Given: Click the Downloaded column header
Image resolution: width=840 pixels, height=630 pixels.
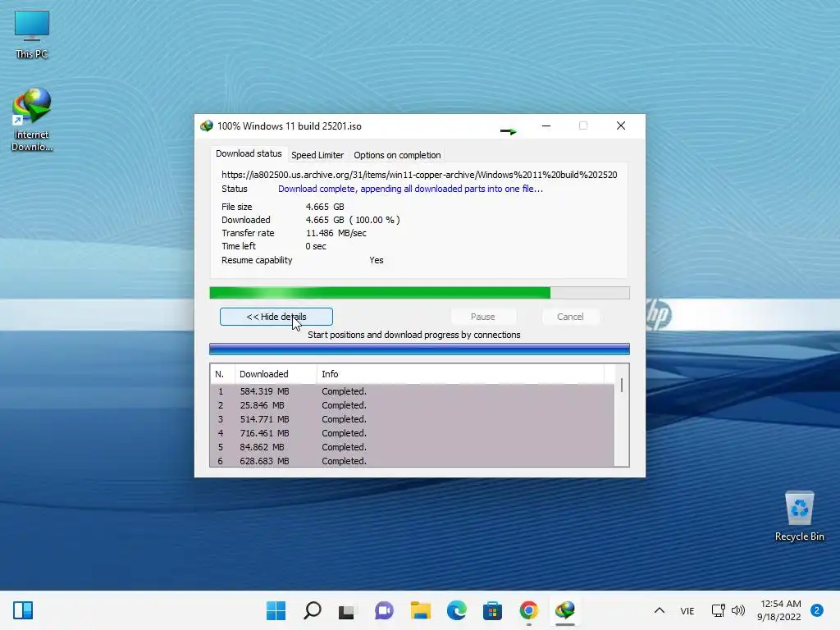Looking at the screenshot, I should [x=276, y=374].
